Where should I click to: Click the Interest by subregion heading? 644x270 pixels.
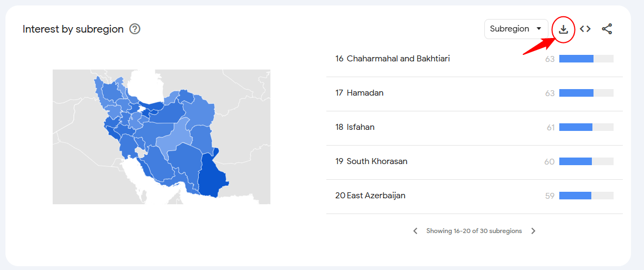pos(73,29)
